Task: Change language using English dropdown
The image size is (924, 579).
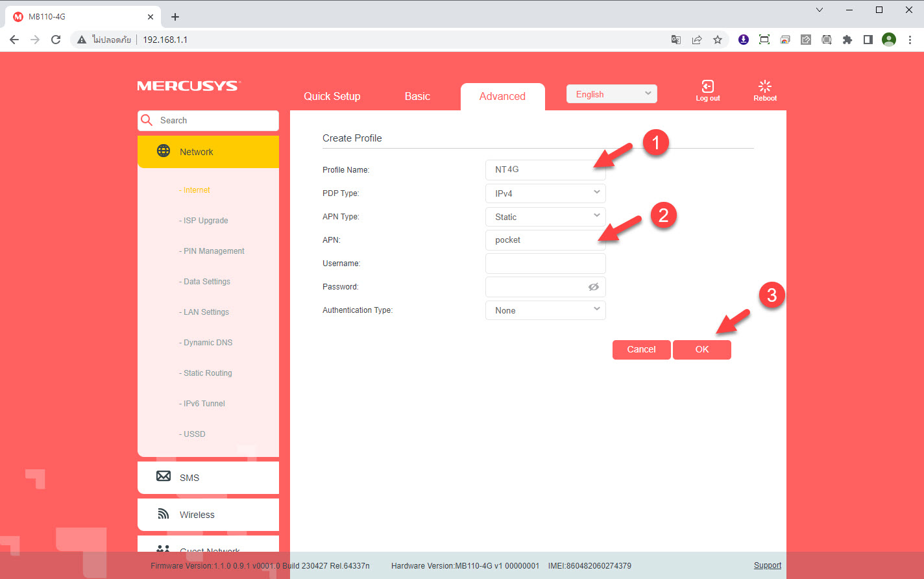Action: [611, 94]
